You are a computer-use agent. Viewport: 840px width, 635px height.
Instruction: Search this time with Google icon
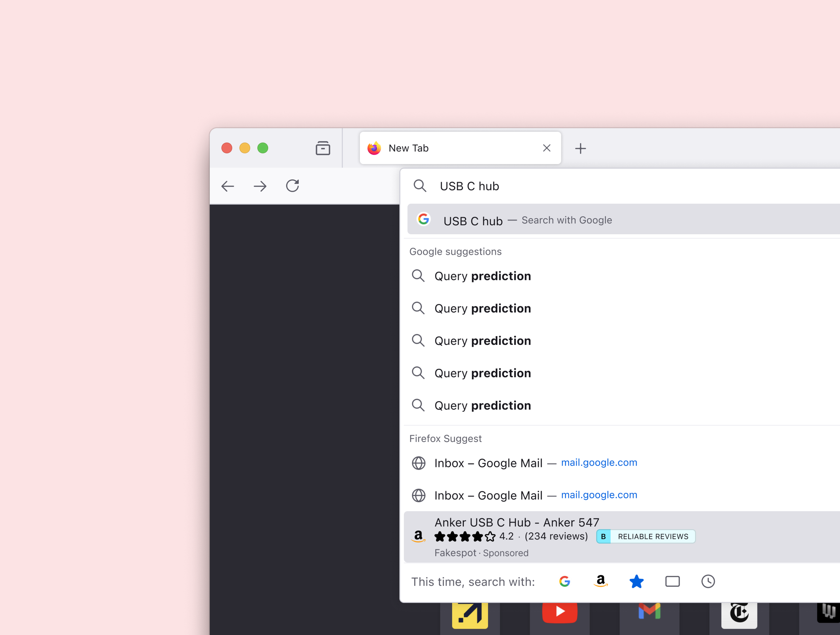point(564,581)
